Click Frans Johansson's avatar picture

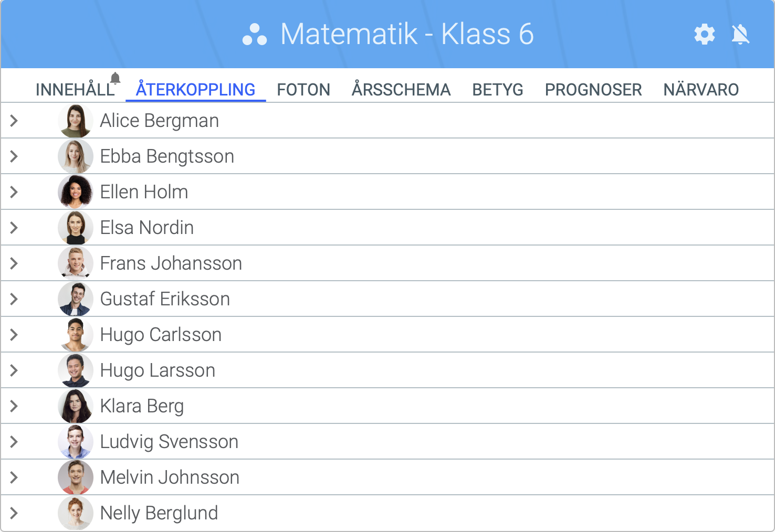pyautogui.click(x=76, y=263)
